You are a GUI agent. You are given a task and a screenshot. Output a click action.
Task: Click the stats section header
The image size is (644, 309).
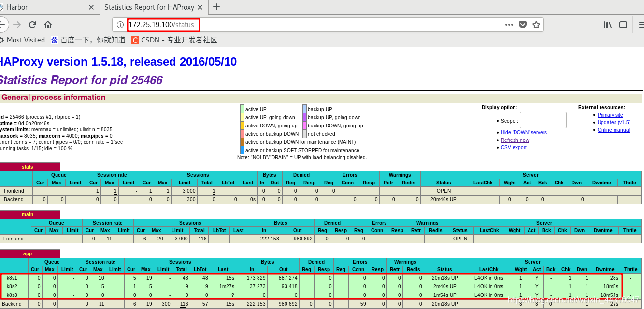(28, 167)
